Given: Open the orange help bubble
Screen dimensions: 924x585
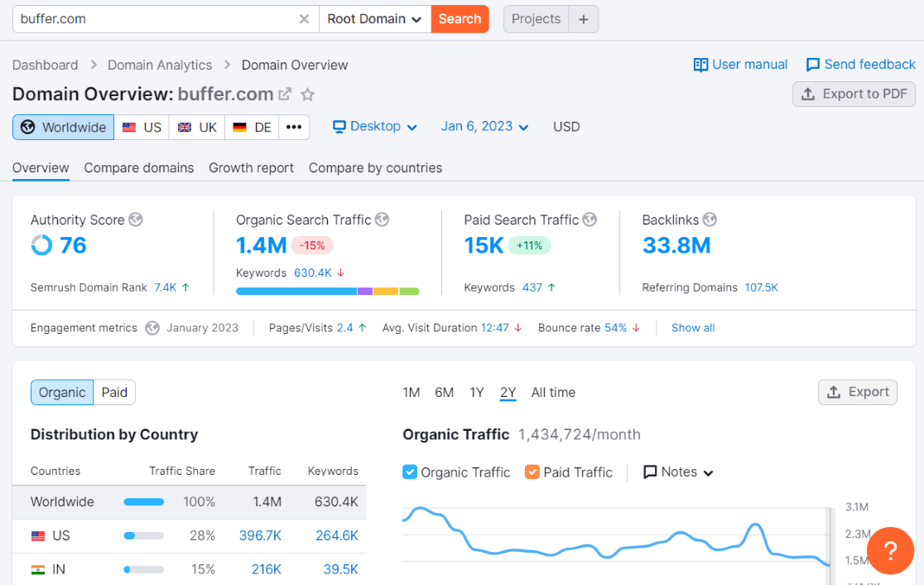Looking at the screenshot, I should click(x=890, y=550).
